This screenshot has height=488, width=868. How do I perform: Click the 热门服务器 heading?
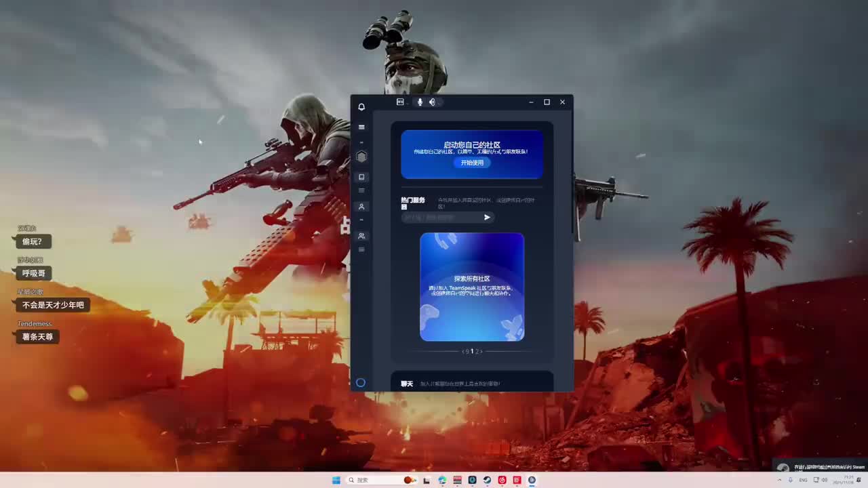[x=413, y=203]
